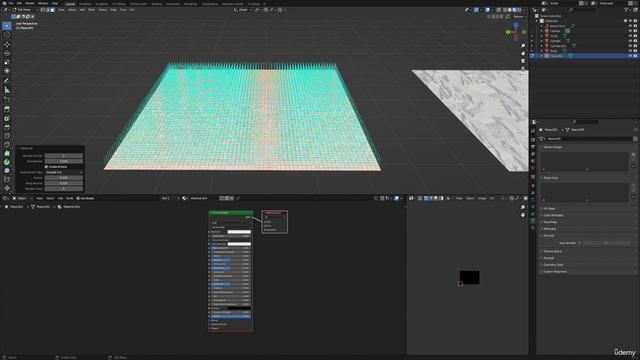This screenshot has height=360, width=640.
Task: Hide the Circle object via eye icon
Action: pos(630,36)
